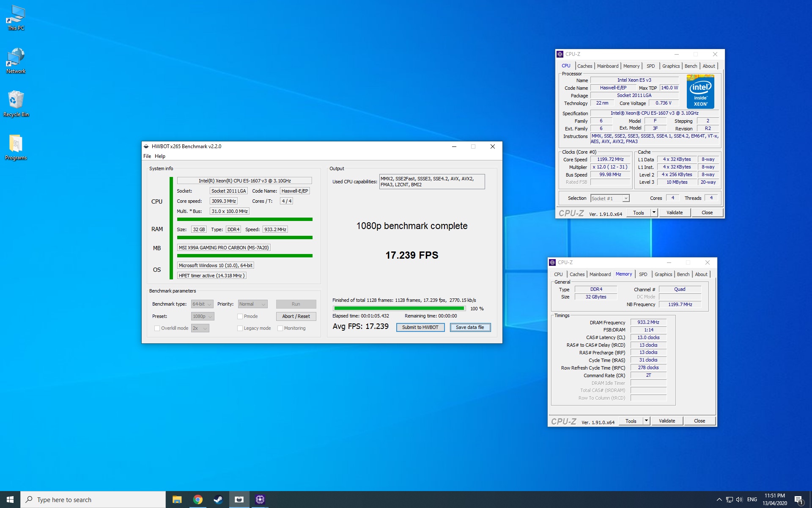The height and width of the screenshot is (508, 812).
Task: Close the HWBOT x265 Benchmark window
Action: point(492,146)
